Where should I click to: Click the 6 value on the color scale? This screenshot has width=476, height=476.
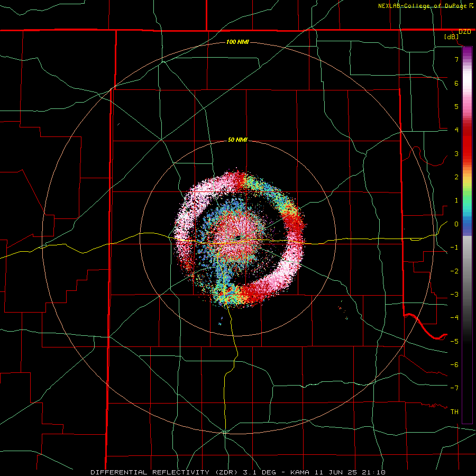(456, 83)
